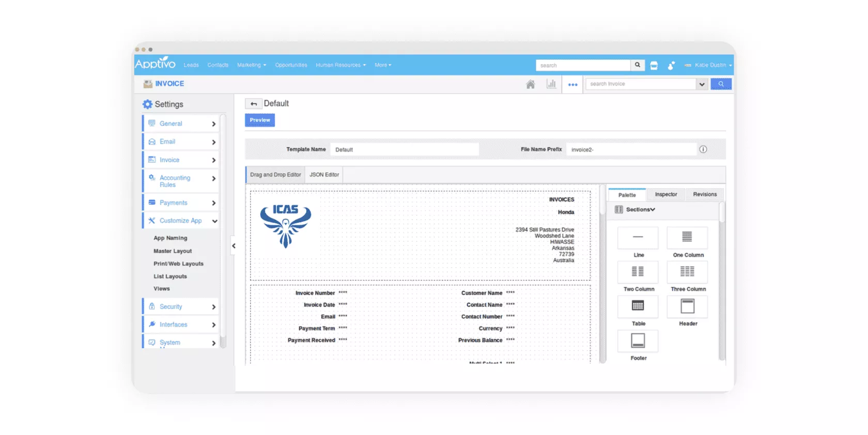
Task: Open the Contacts menu item
Action: point(218,65)
